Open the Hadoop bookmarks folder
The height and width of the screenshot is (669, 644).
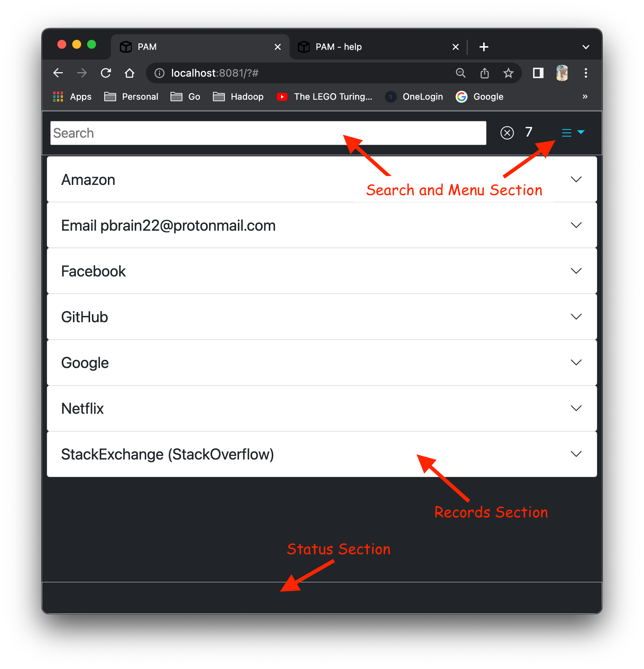click(x=238, y=97)
